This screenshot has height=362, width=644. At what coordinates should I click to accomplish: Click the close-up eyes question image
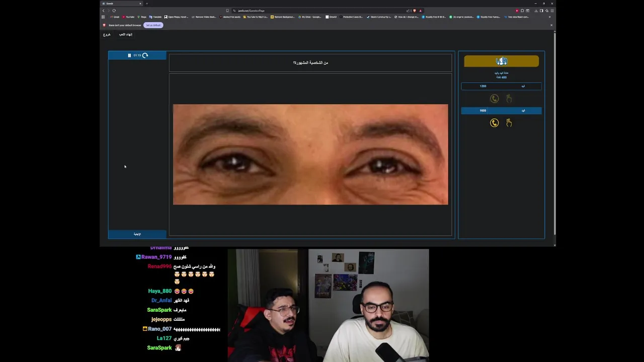pos(310,154)
